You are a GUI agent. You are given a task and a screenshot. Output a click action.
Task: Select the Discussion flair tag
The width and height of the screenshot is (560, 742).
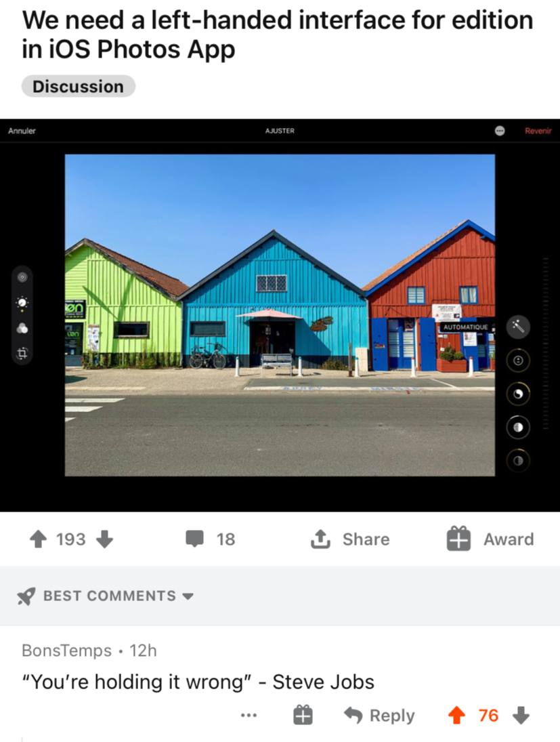click(78, 87)
